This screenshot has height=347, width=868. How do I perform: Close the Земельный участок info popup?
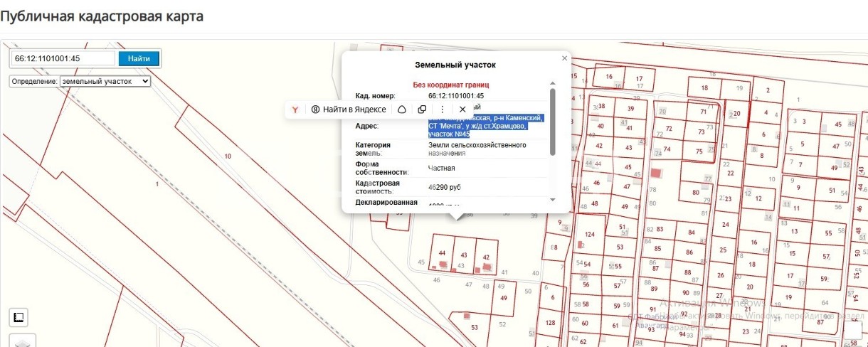[x=565, y=58]
